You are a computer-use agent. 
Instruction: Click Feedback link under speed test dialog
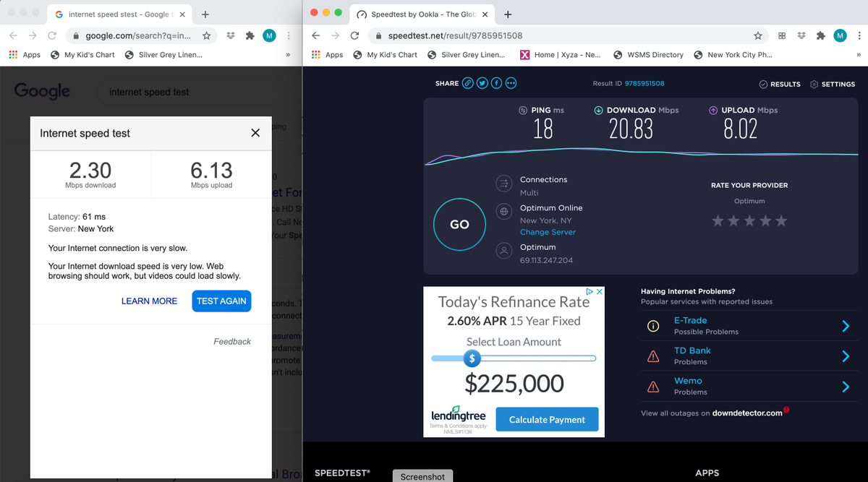232,342
